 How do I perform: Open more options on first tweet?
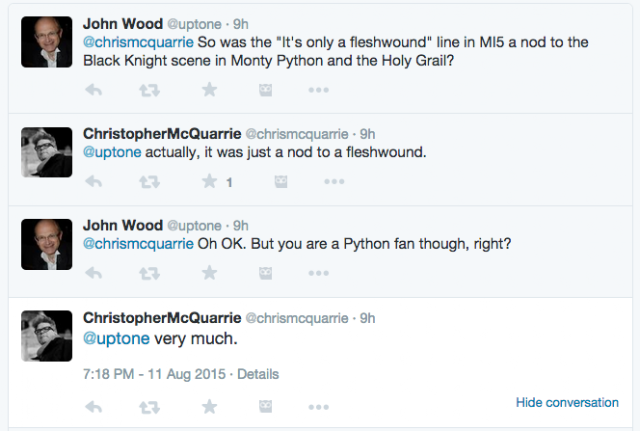coord(318,90)
